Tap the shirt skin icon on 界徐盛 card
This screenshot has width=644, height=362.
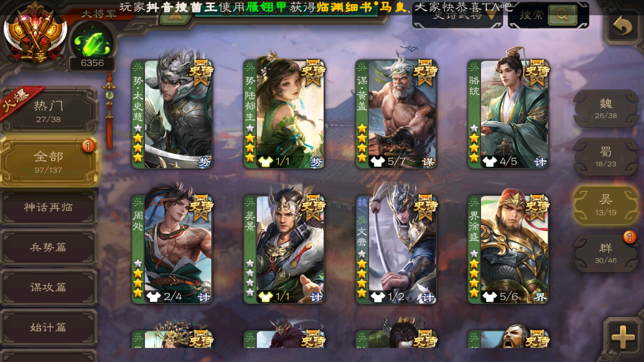coord(489,297)
